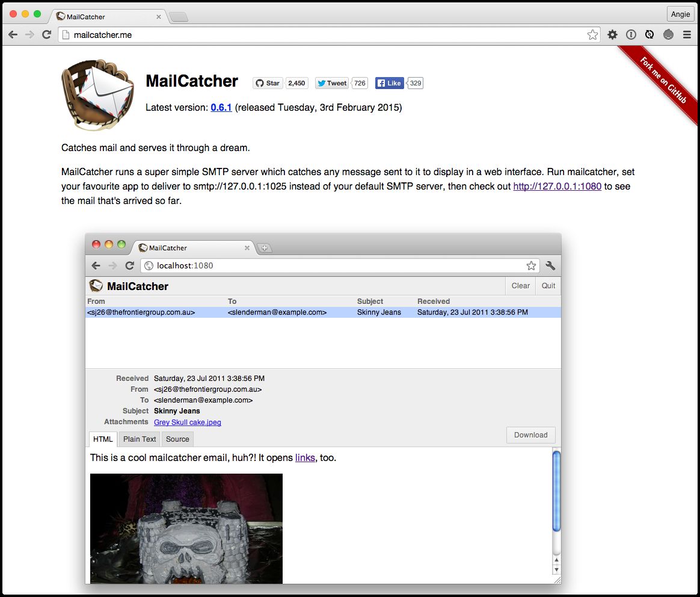Click the 726 tweet count bubble
The height and width of the screenshot is (597, 700).
[x=360, y=83]
